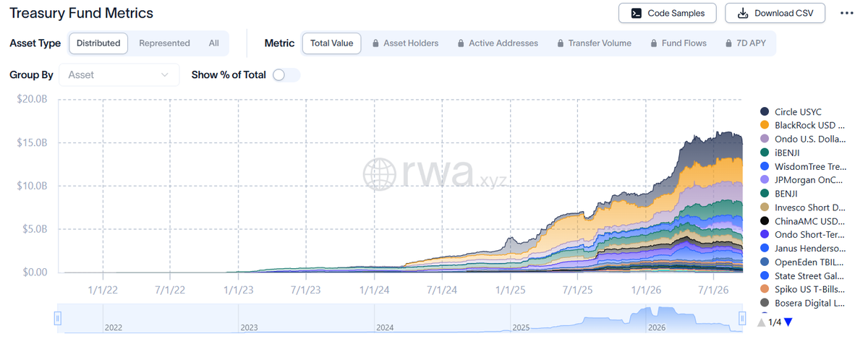Go to next legend page arrow
Screen dimensions: 868x339
click(x=788, y=322)
